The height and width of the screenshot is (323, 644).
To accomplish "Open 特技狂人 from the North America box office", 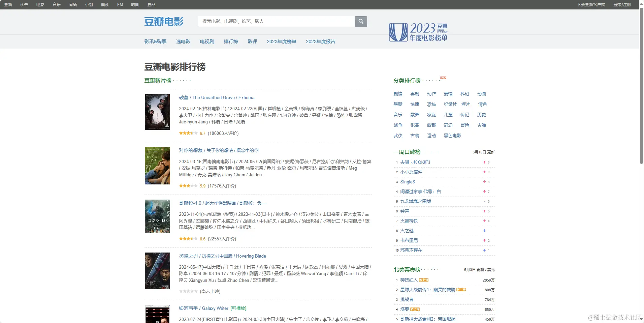I will pyautogui.click(x=408, y=280).
